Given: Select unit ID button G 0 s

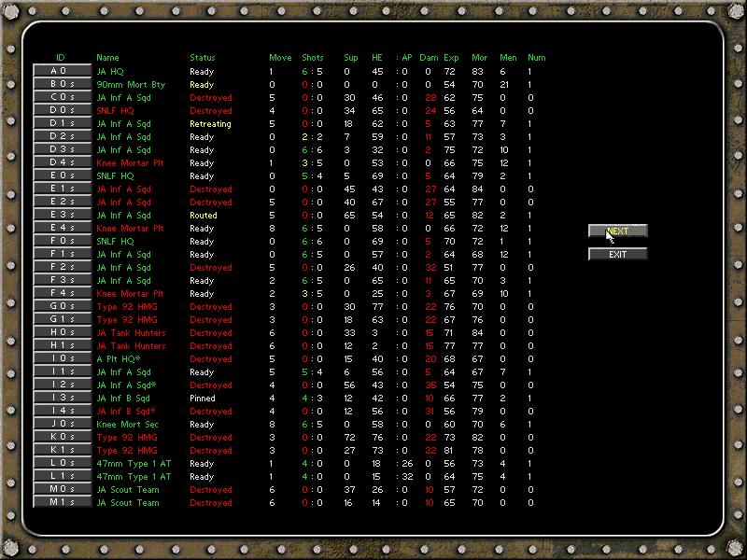Looking at the screenshot, I should (x=63, y=306).
